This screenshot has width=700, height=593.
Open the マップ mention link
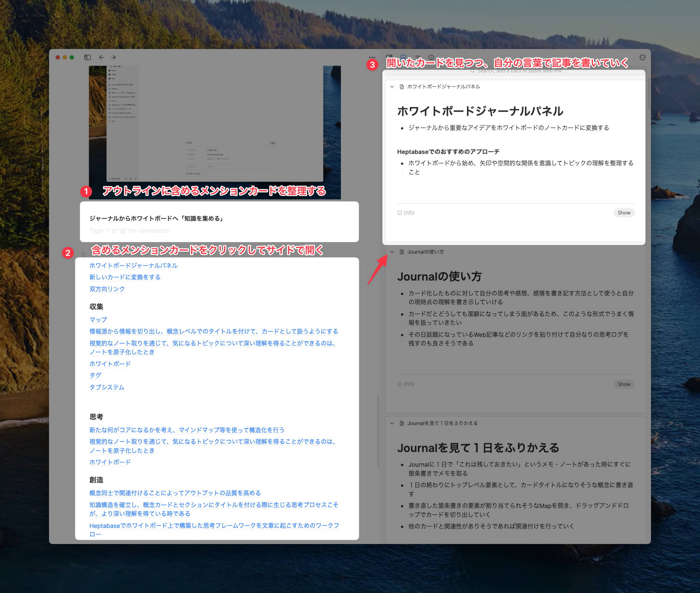[x=98, y=319]
